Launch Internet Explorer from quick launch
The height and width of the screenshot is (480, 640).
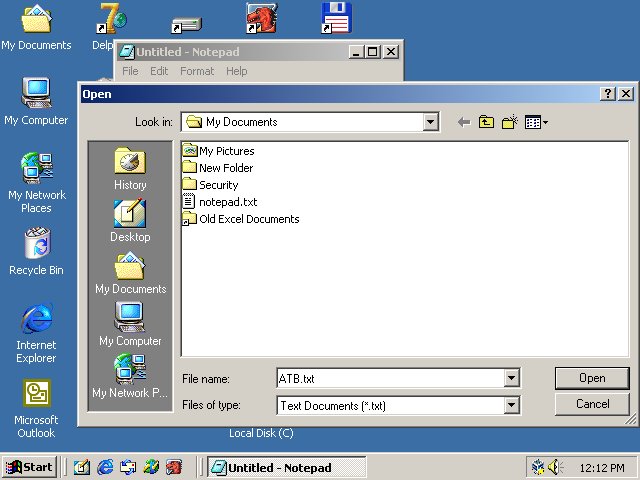click(105, 467)
